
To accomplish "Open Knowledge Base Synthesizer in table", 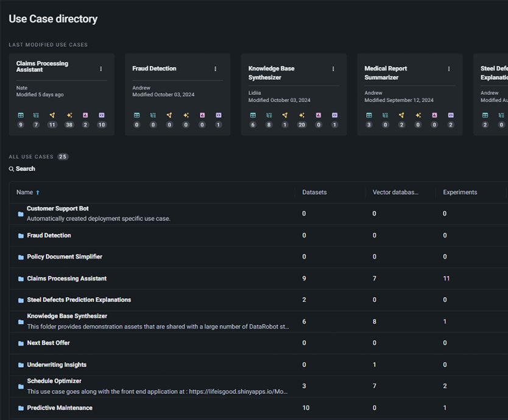I will coord(67,316).
